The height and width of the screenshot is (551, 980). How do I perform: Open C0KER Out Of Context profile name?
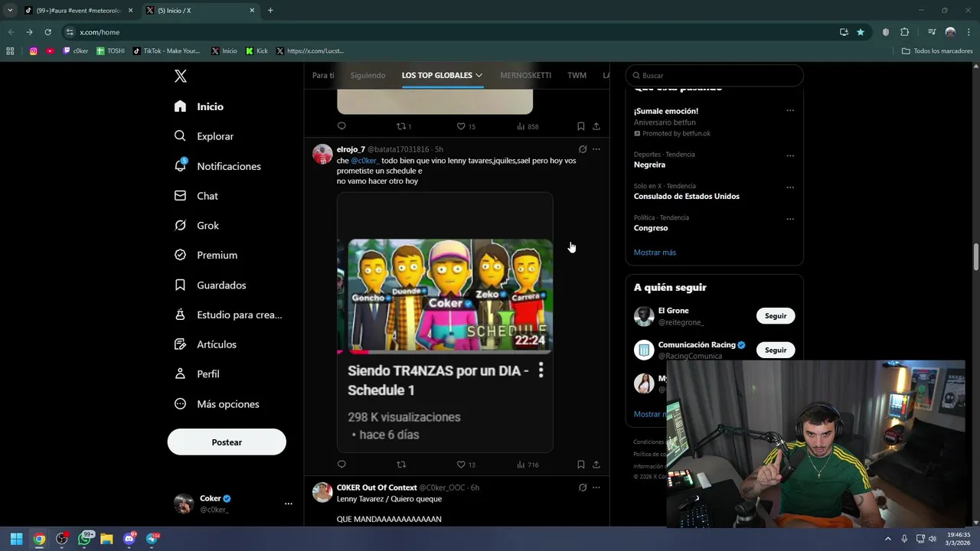(377, 487)
